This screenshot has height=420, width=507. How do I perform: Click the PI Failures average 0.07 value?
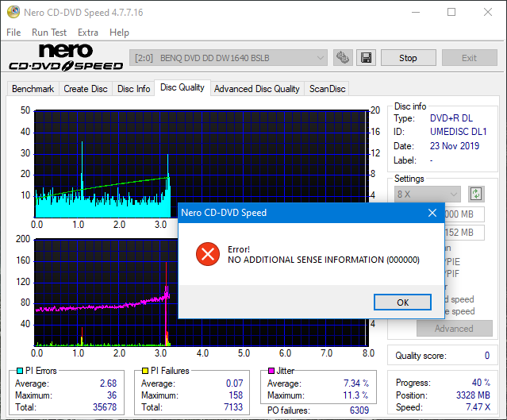click(234, 383)
